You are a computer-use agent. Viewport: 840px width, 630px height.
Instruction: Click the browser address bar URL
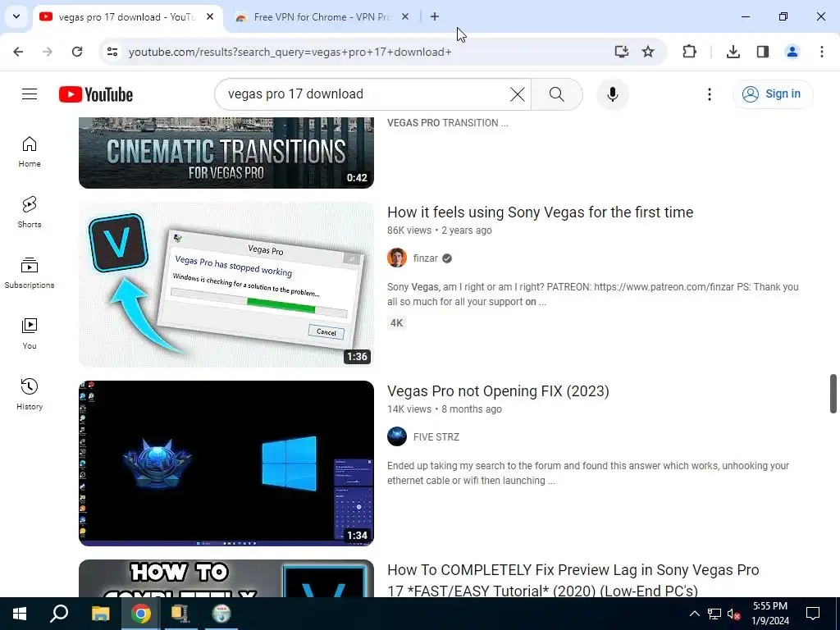[x=290, y=52]
